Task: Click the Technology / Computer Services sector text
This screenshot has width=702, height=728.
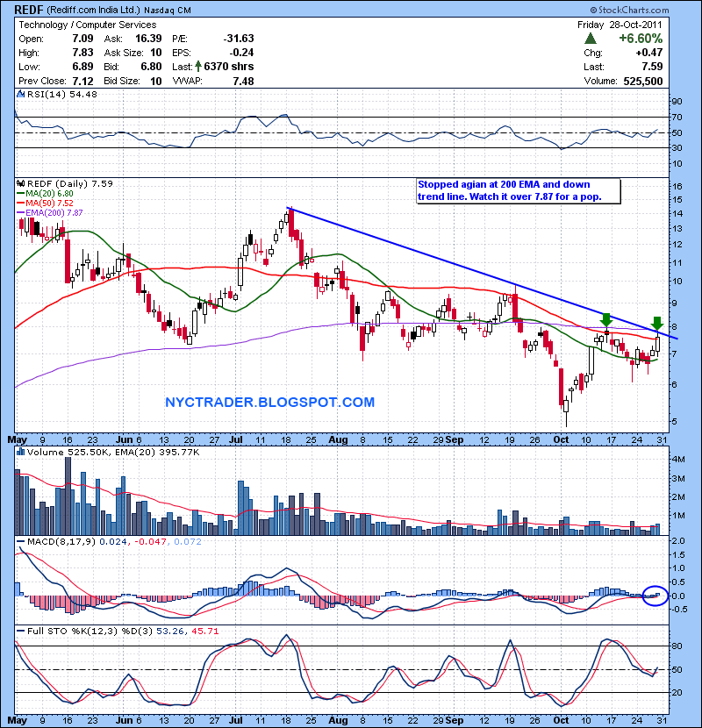Action: pos(88,25)
